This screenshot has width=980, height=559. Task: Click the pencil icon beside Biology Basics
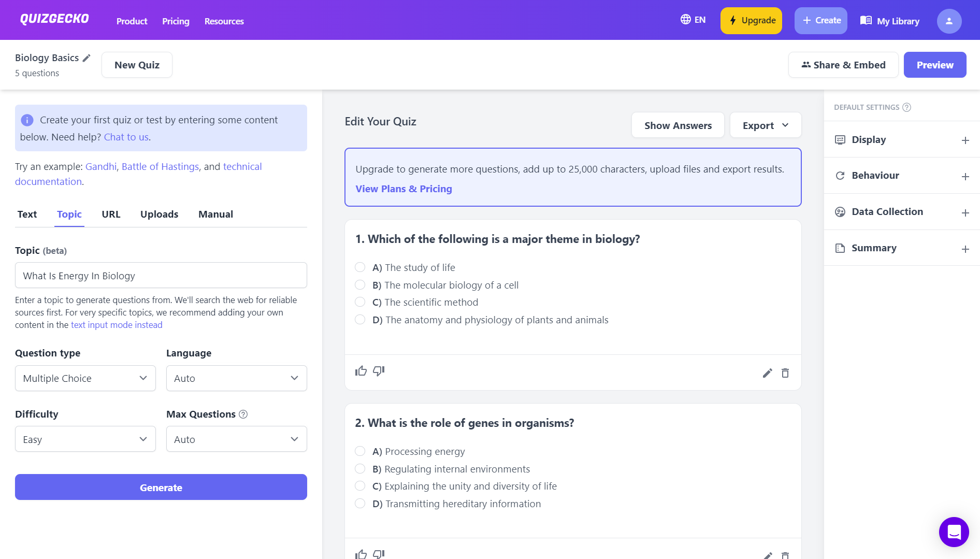tap(87, 58)
